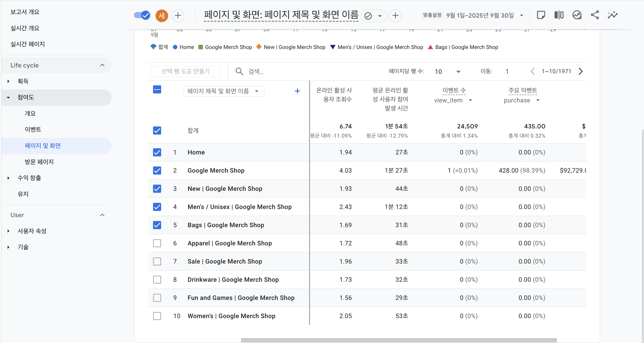Click the orange New | Google Merch Shop legend swatch

(x=259, y=47)
